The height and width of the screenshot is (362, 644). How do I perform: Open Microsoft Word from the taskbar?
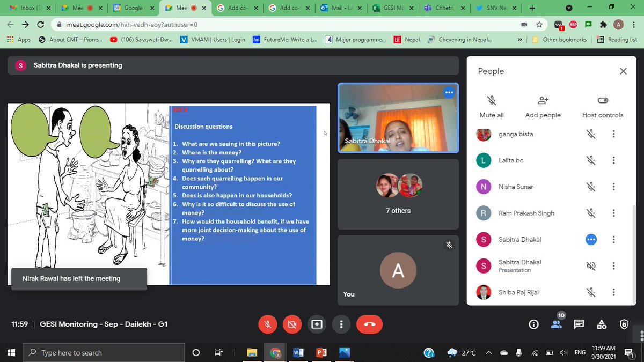pos(298,352)
